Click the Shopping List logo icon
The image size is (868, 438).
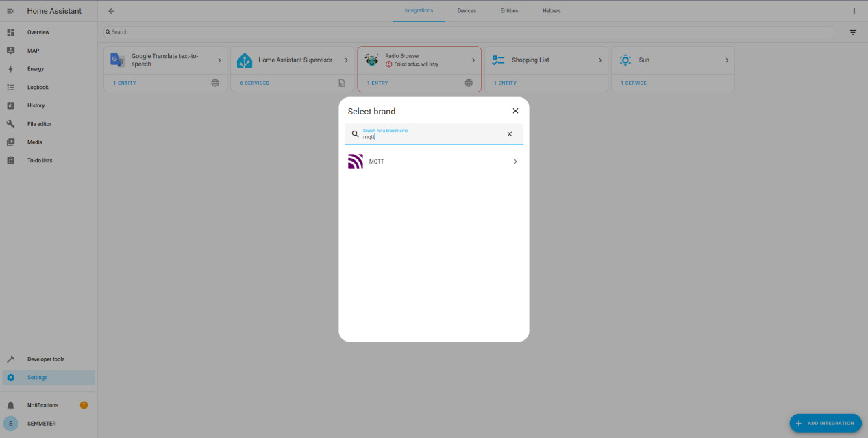498,60
